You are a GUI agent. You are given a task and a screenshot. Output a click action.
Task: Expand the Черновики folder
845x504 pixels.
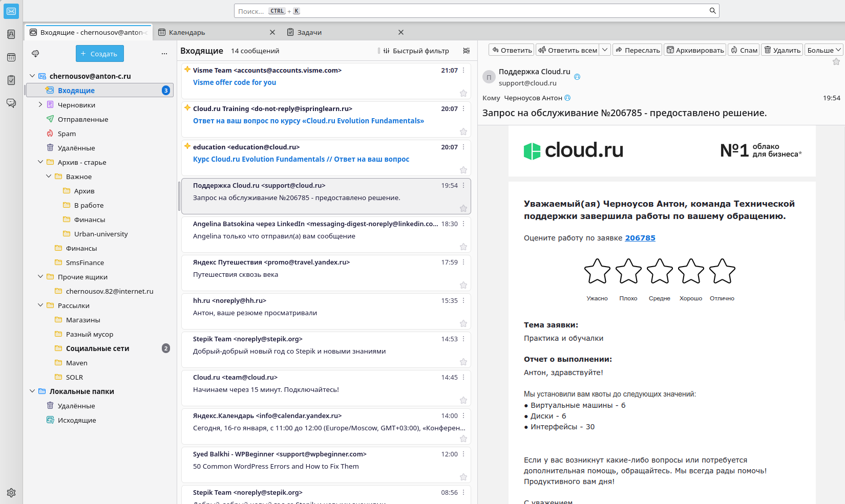pyautogui.click(x=40, y=104)
